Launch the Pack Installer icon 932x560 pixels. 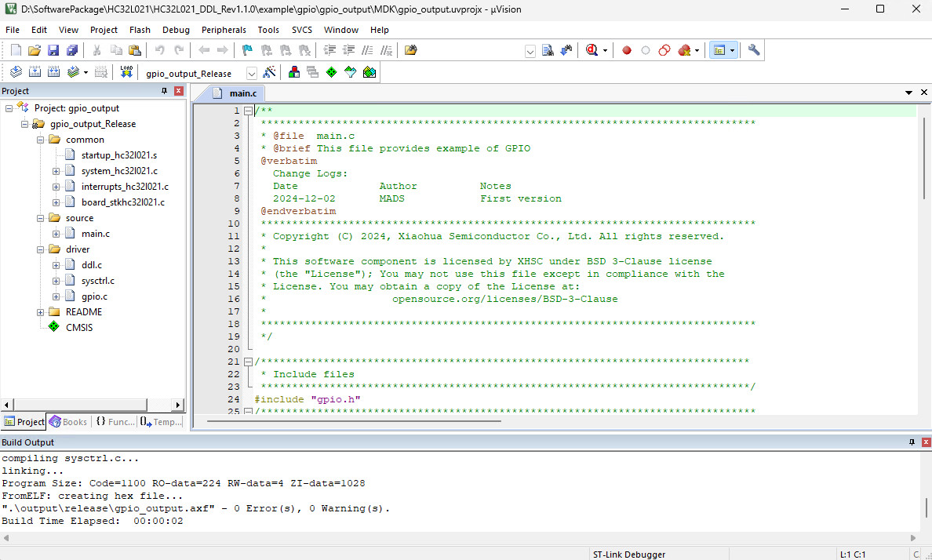click(370, 72)
